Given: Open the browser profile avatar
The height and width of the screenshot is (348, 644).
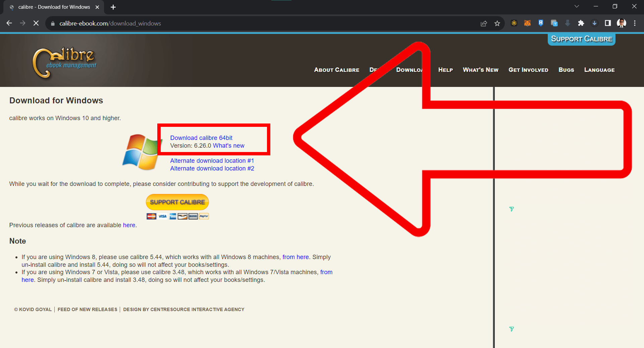Looking at the screenshot, I should 622,23.
